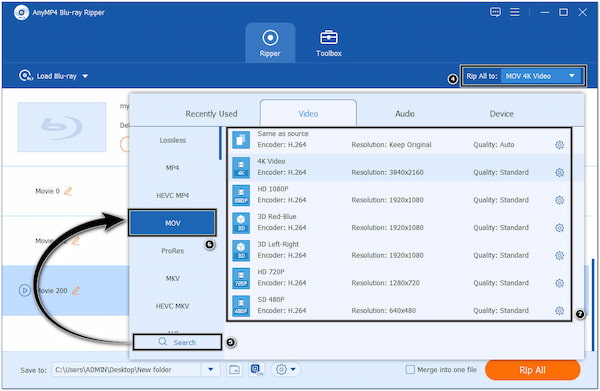Open settings gear for HD 1080P preset
Screen dimensions: 600x391
click(x=559, y=200)
